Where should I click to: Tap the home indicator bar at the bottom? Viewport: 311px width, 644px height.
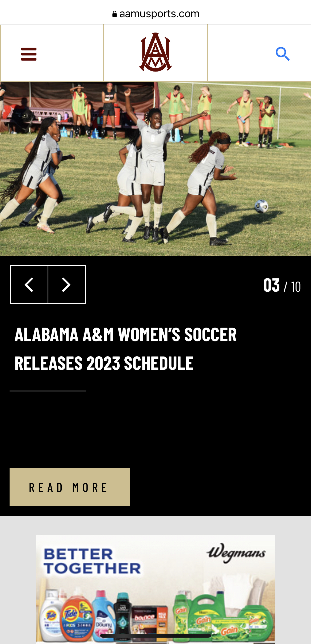point(155,636)
